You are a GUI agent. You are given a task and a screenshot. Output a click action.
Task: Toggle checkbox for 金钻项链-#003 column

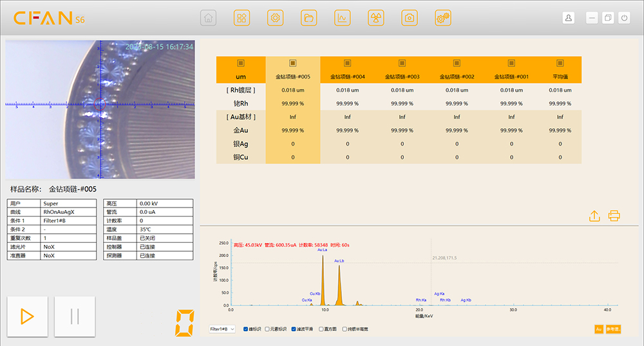click(402, 63)
